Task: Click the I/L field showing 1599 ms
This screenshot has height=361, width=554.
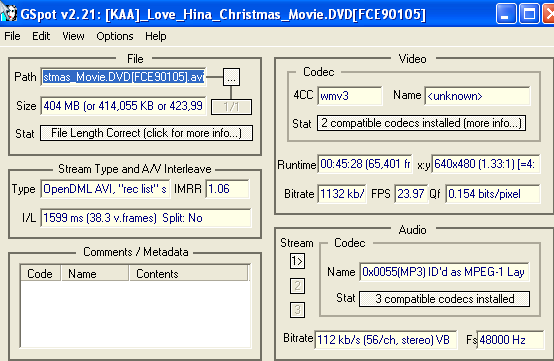Action: [146, 218]
